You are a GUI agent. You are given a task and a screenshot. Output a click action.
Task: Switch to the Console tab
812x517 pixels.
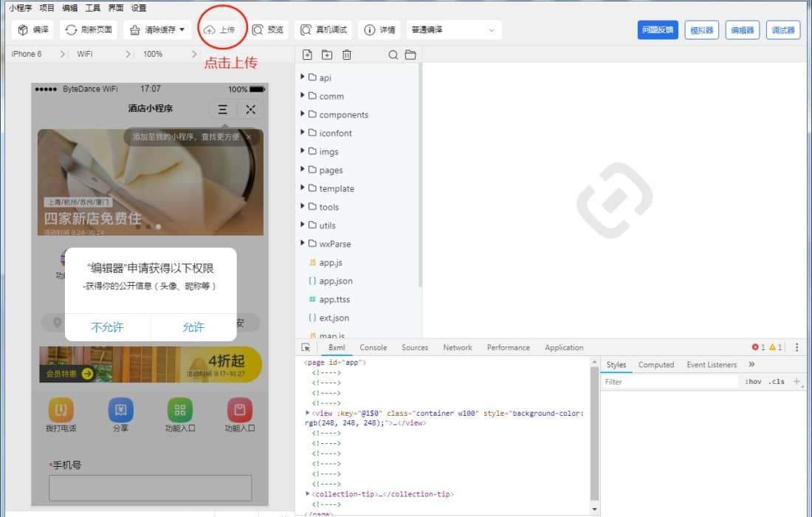click(x=374, y=348)
